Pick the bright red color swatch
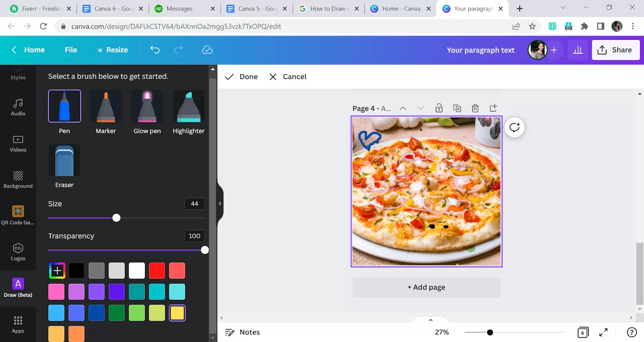The width and height of the screenshot is (644, 342). pos(157,270)
